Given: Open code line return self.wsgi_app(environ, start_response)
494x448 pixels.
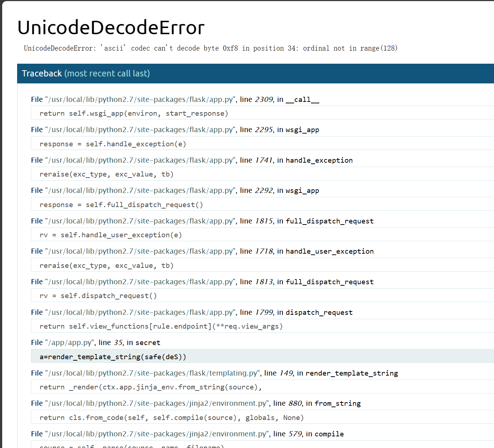Looking at the screenshot, I should (x=262, y=113).
